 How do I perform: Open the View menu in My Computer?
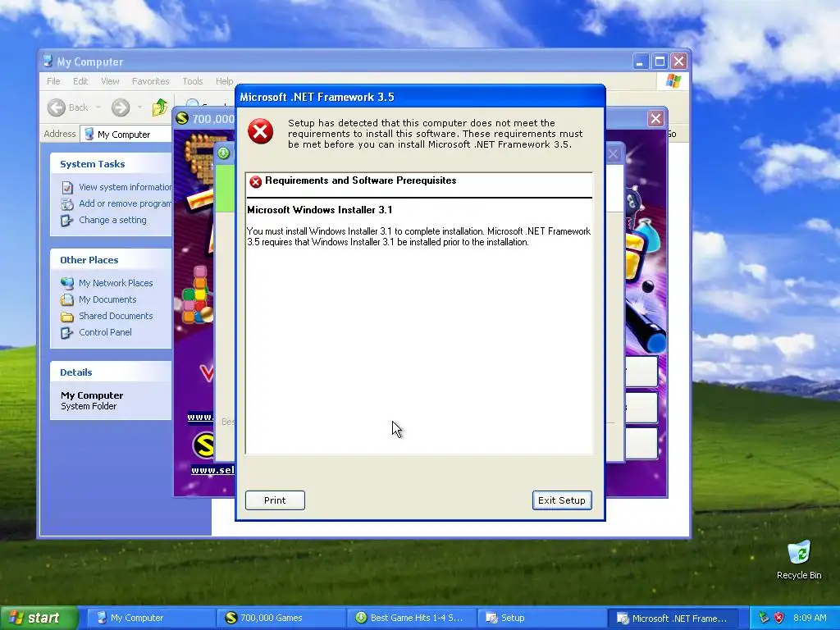tap(110, 81)
